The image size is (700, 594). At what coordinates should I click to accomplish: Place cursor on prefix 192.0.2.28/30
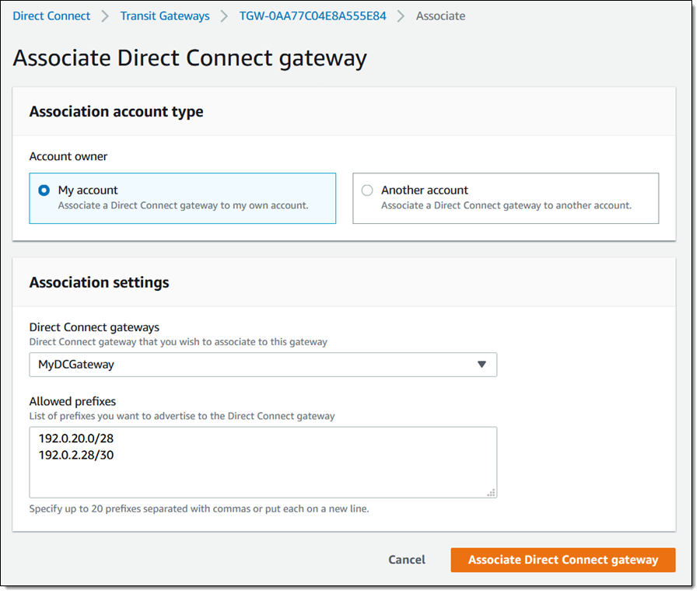(76, 455)
